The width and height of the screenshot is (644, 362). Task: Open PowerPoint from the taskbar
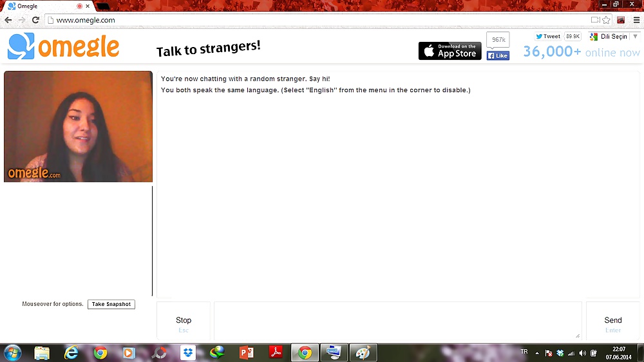pos(247,353)
